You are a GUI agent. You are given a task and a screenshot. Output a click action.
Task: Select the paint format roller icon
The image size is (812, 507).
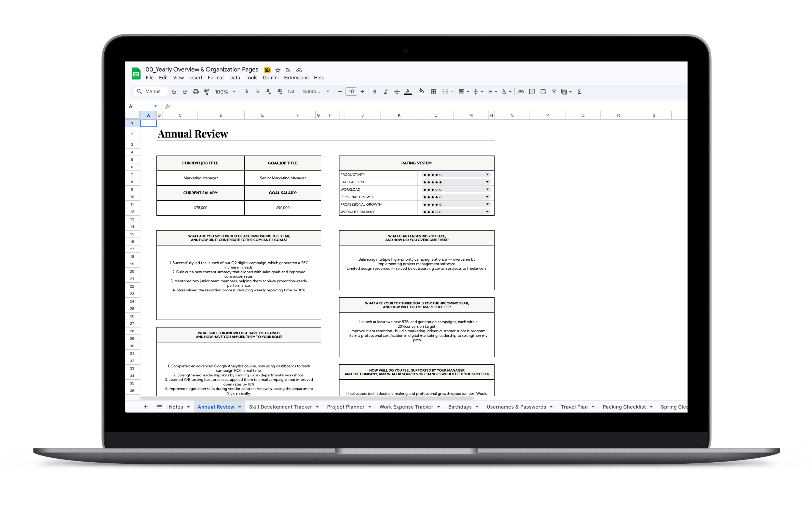point(206,91)
